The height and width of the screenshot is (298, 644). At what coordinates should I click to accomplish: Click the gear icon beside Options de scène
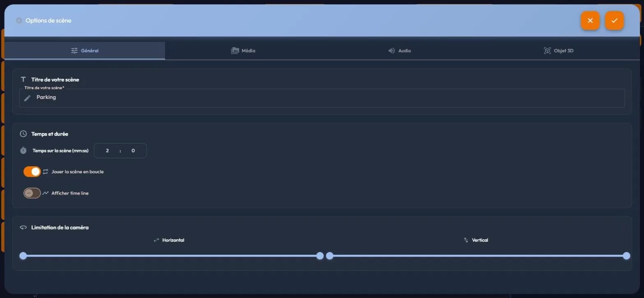(18, 21)
